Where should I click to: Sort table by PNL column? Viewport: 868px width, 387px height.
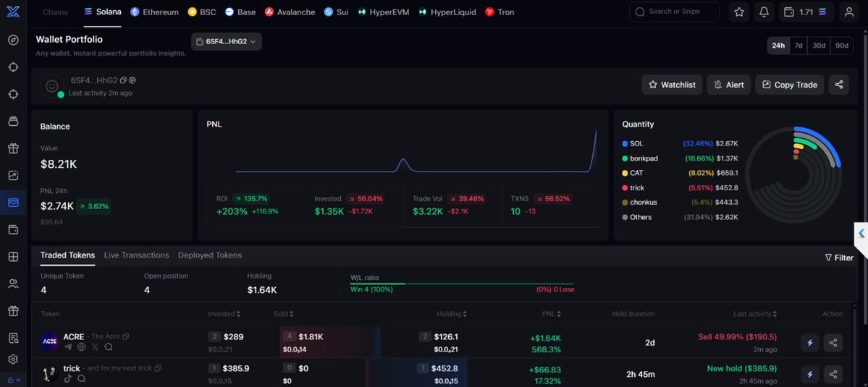point(552,314)
